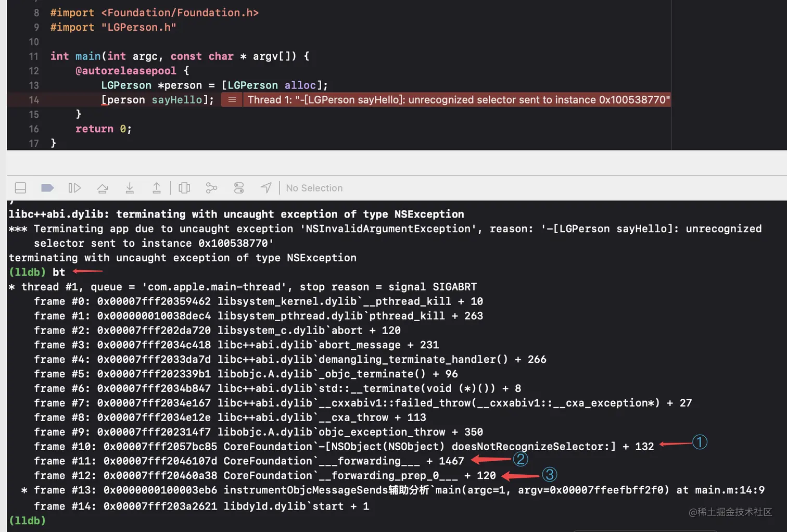Open Simulate Location arrow icon

pos(266,188)
